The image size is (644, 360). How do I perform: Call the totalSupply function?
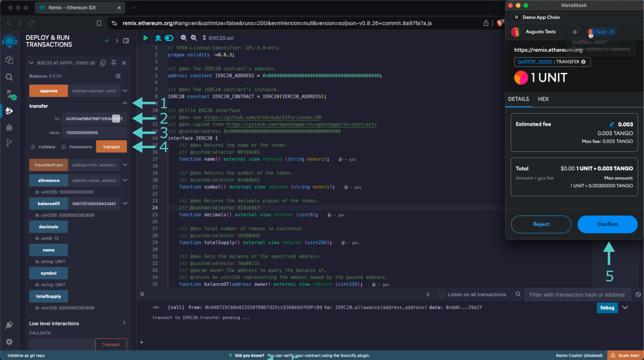pyautogui.click(x=49, y=296)
